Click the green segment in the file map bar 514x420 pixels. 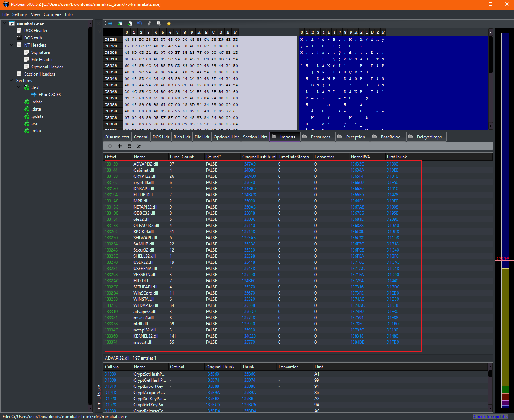click(505, 390)
